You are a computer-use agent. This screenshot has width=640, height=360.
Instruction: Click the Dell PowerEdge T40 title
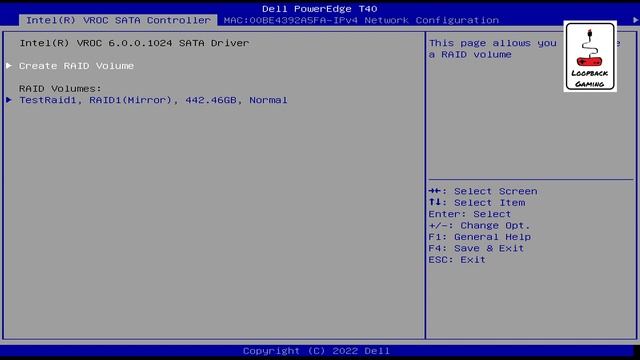coord(320,9)
